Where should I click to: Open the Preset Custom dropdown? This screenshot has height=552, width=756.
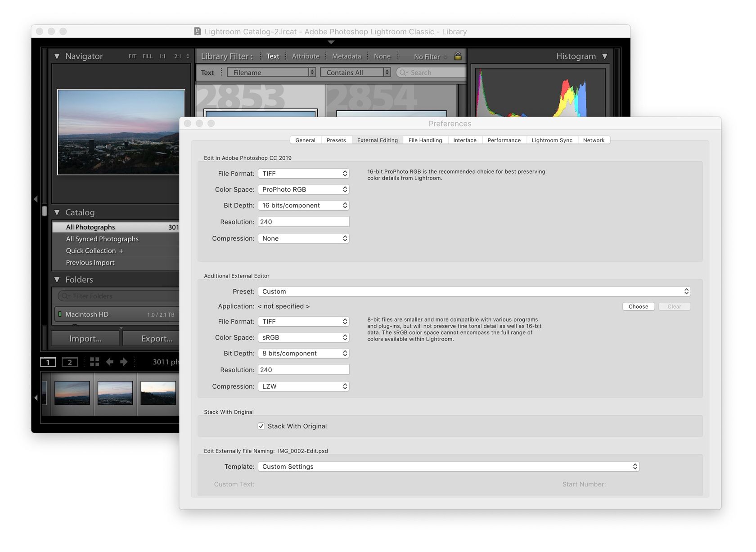coord(474,292)
